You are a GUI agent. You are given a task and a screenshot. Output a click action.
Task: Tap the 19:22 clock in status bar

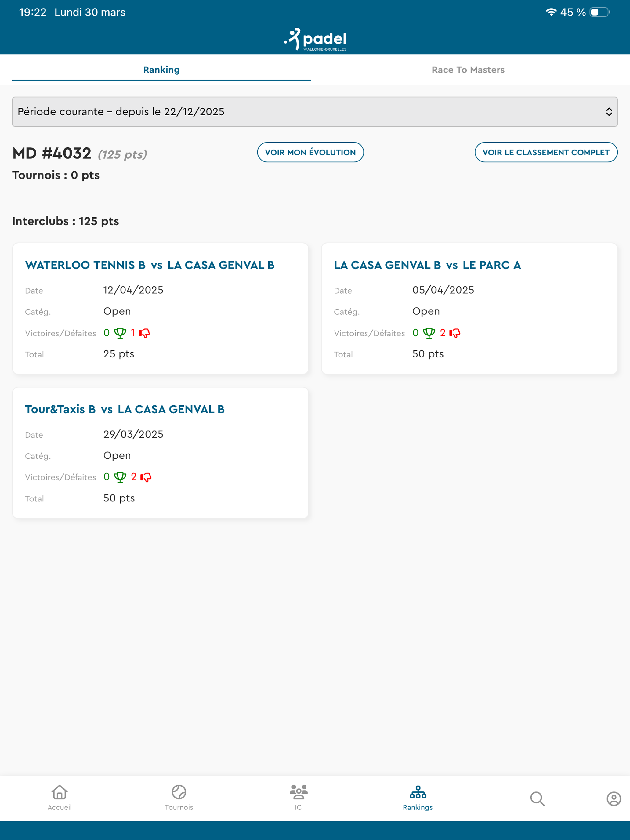pyautogui.click(x=33, y=12)
